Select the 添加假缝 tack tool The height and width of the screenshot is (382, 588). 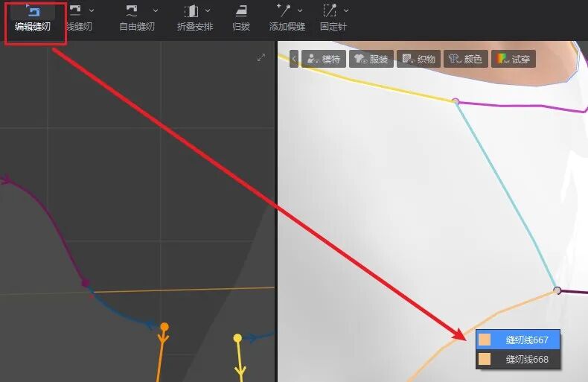tap(287, 19)
